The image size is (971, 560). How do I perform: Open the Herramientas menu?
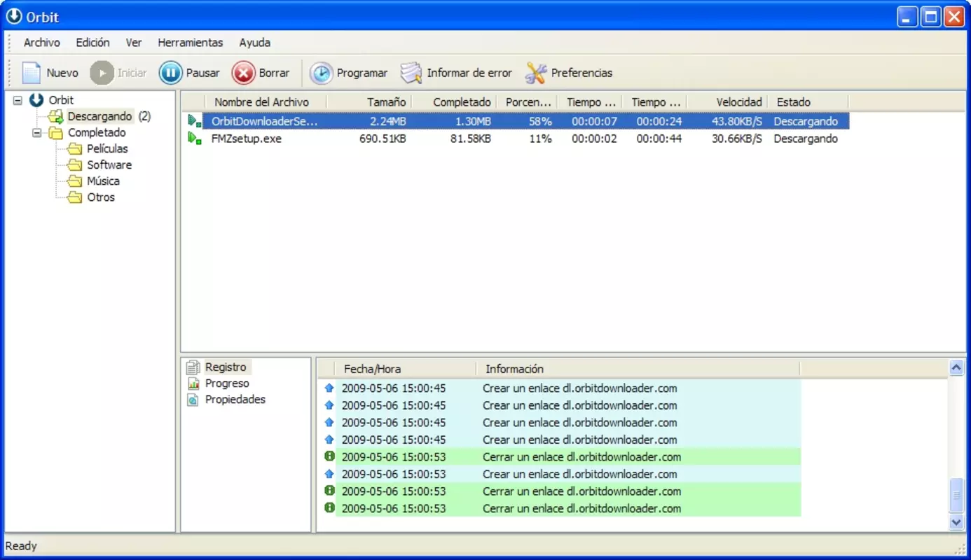191,43
